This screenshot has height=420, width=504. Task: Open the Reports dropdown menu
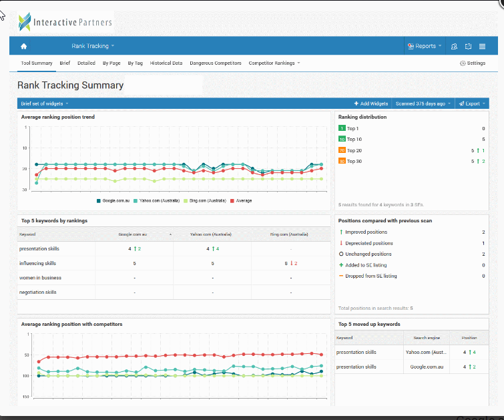[425, 46]
